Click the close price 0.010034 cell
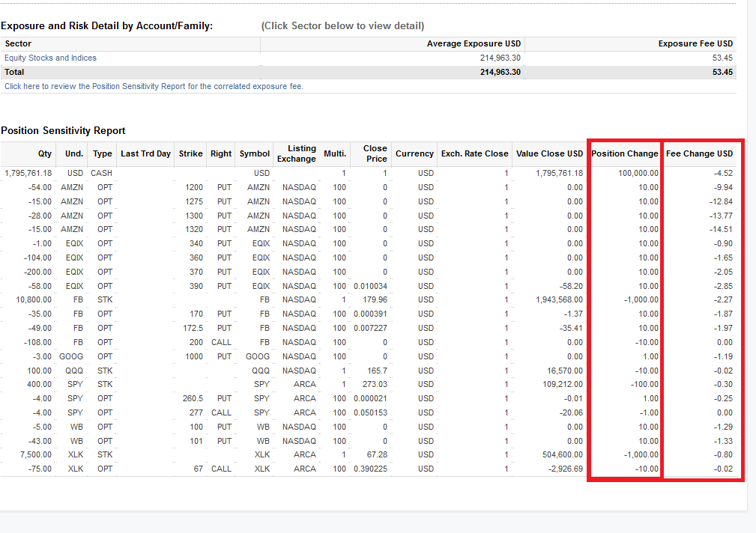This screenshot has height=533, width=756. 370,286
